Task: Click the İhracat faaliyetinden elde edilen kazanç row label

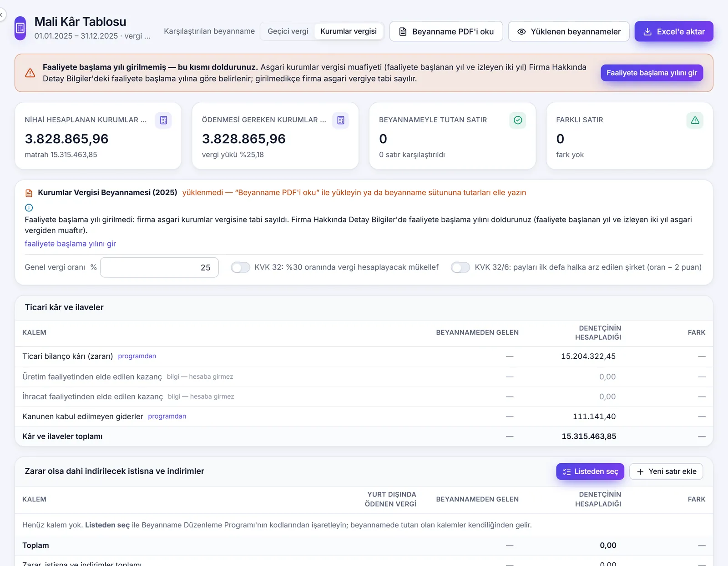Action: tap(92, 397)
